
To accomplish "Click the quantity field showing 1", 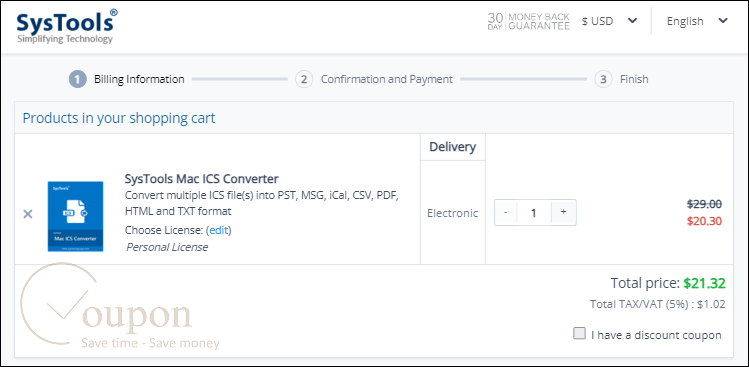I will point(534,212).
